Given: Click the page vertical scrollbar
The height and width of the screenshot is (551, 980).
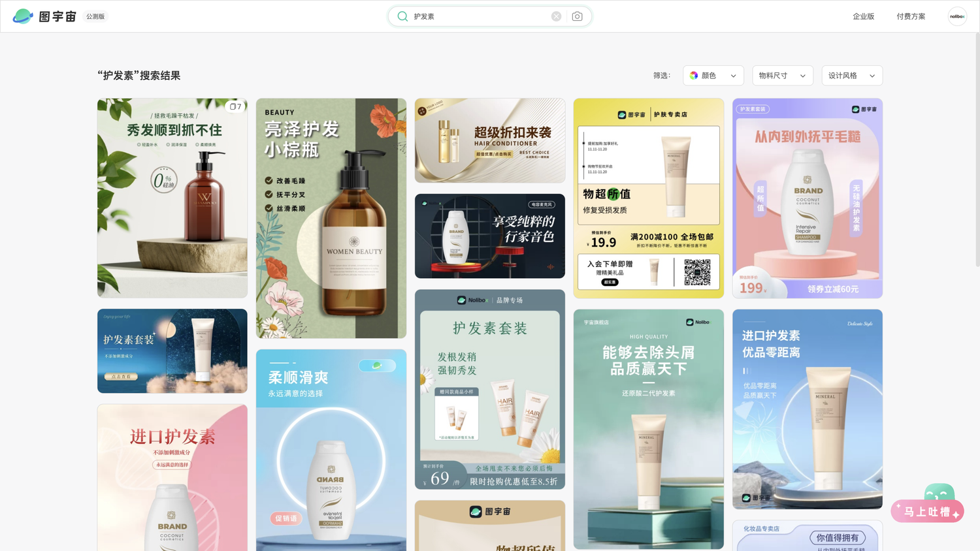Looking at the screenshot, I should (977, 150).
